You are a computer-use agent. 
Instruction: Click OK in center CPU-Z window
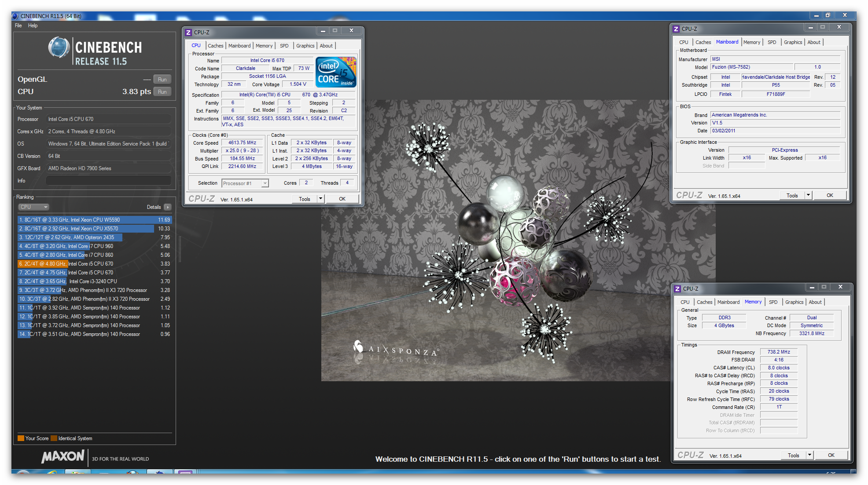click(x=342, y=199)
